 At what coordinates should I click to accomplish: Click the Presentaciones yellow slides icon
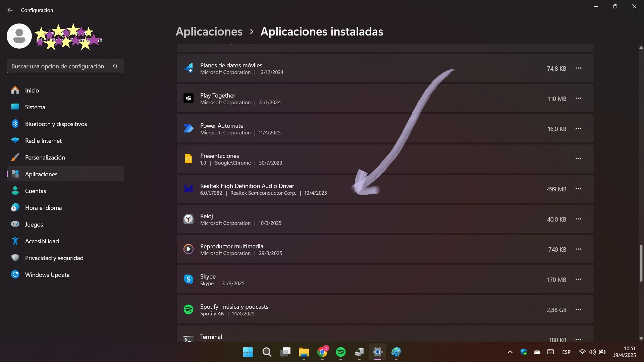(x=189, y=159)
